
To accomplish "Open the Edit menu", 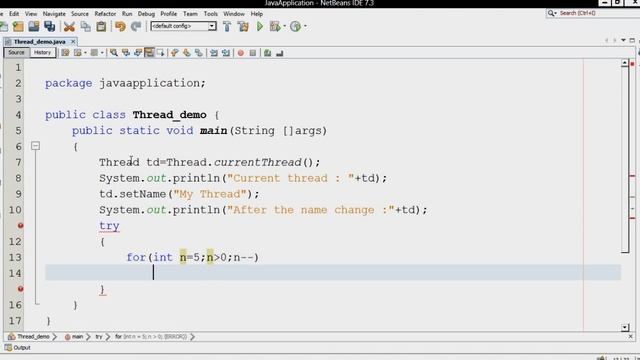I will pos(14,14).
